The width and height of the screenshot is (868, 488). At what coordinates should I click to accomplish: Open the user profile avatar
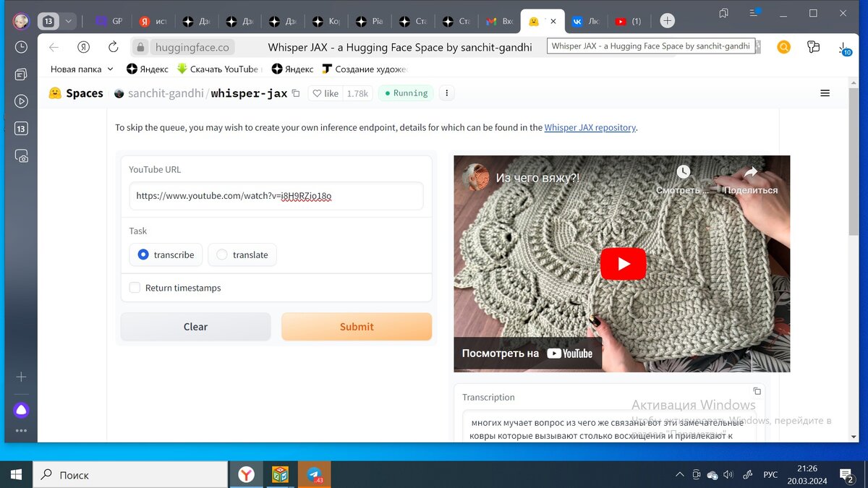(x=21, y=21)
